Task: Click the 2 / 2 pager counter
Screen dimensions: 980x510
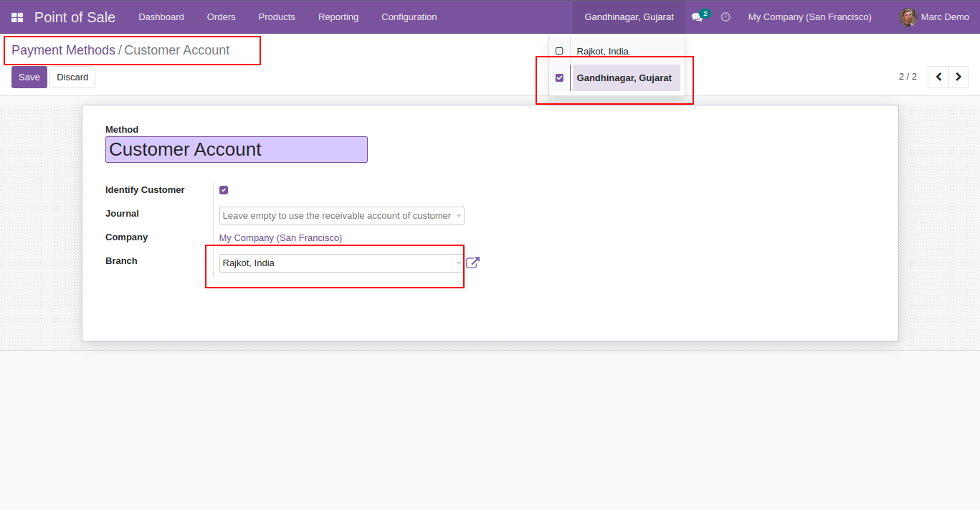Action: (x=908, y=77)
